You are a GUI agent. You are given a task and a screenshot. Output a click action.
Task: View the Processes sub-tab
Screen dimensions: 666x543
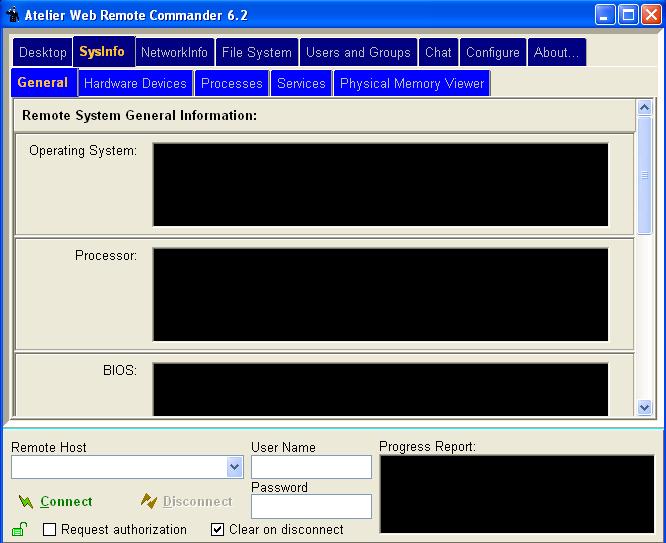click(231, 83)
